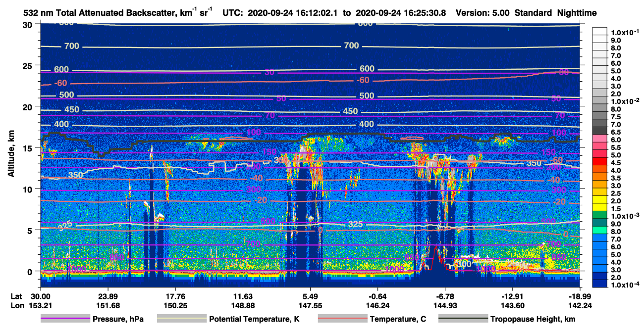This screenshot has width=644, height=330.
Task: Click the 30 altitude axis tick label
Action: coord(29,25)
